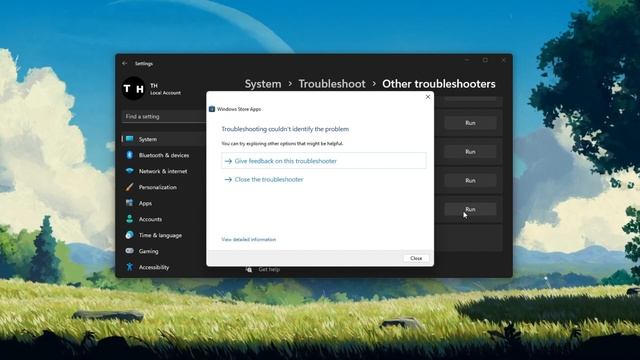Click the first Run button

point(470,123)
